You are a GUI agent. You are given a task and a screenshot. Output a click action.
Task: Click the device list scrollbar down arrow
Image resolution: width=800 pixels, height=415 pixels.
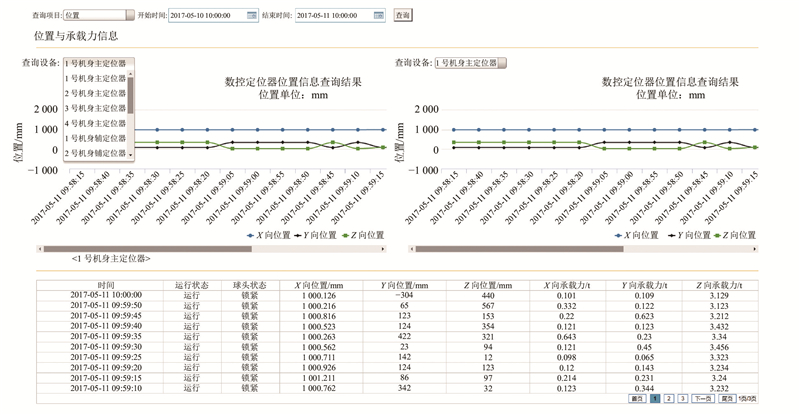[131, 155]
